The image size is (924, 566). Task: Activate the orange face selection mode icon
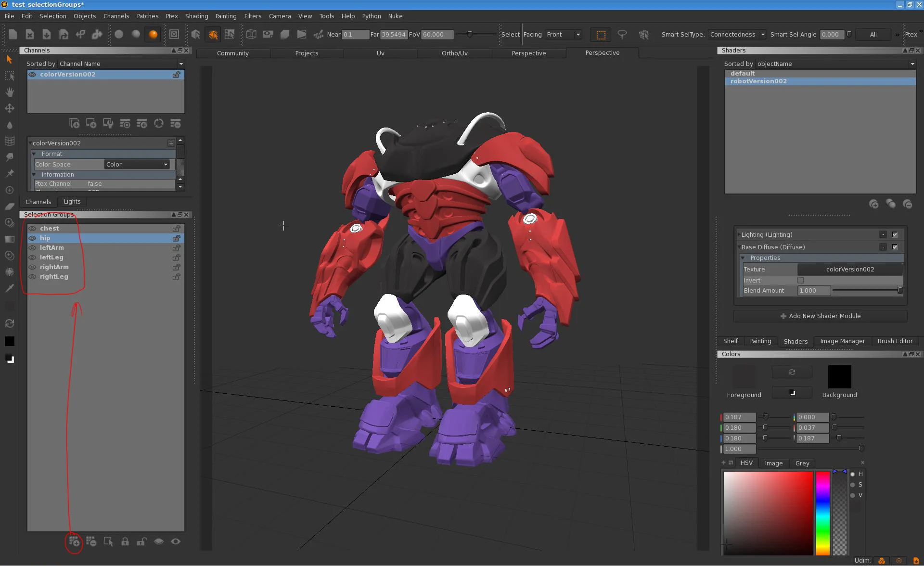click(213, 34)
